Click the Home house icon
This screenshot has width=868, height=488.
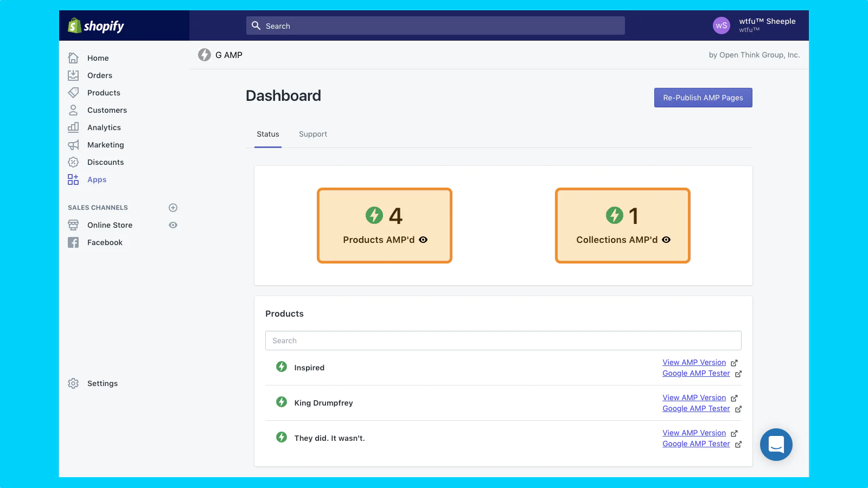[73, 58]
